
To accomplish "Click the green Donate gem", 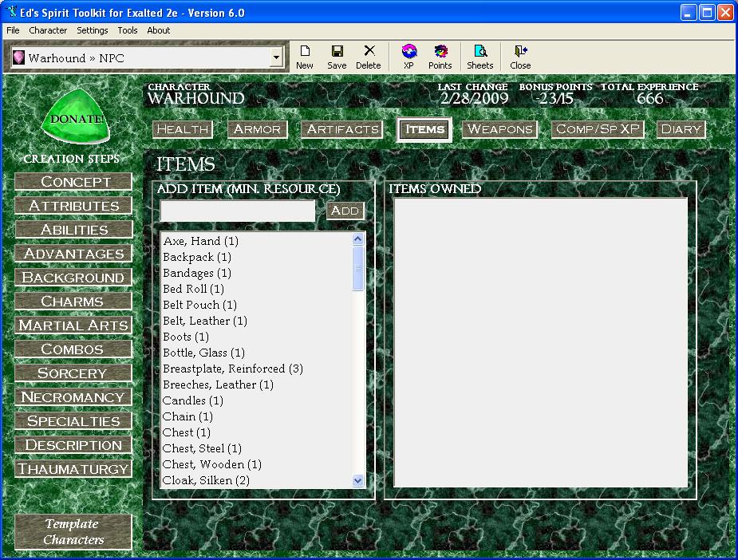I will (x=77, y=116).
